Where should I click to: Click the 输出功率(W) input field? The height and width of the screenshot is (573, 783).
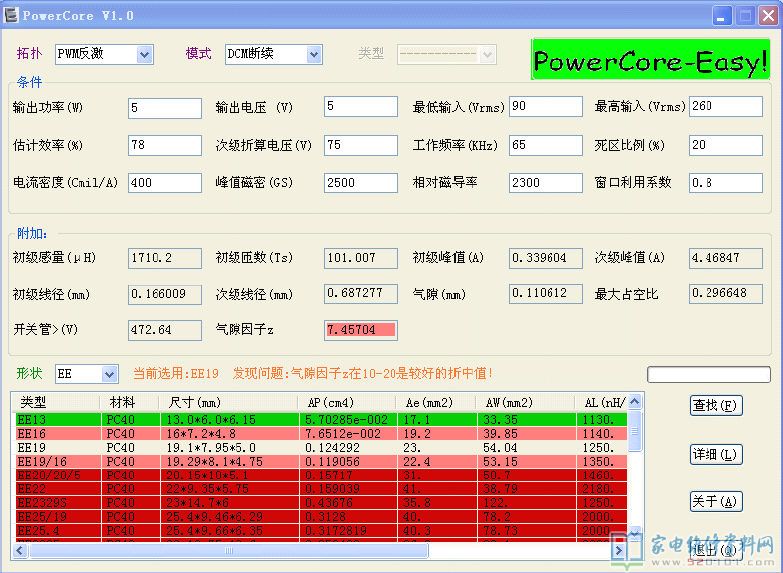(x=165, y=108)
